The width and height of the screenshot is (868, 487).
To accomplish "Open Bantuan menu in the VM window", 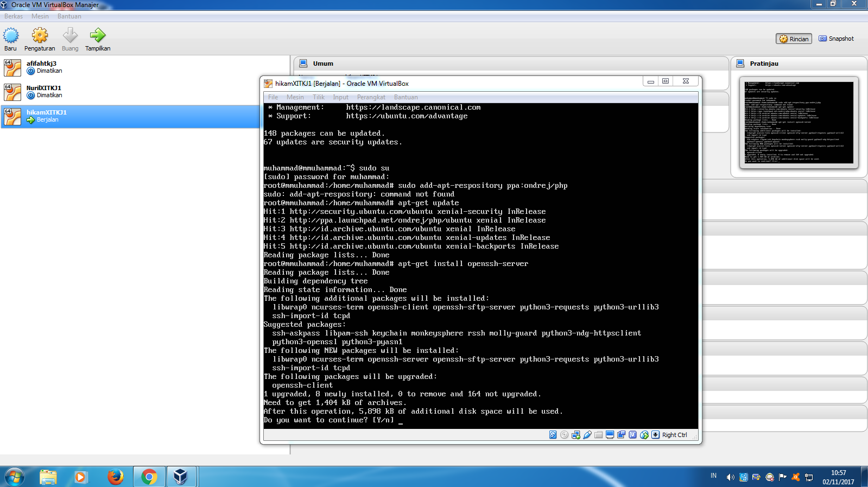I will [406, 97].
